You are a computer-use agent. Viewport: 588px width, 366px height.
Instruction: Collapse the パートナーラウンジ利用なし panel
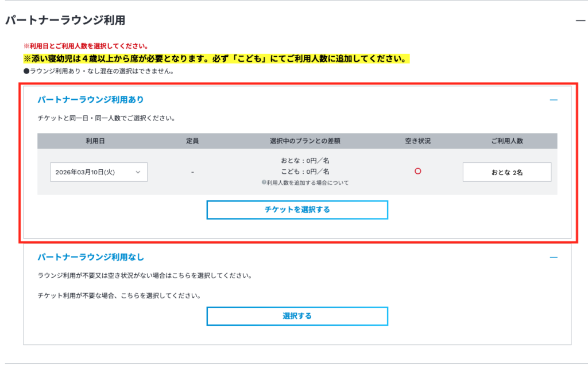(x=553, y=258)
